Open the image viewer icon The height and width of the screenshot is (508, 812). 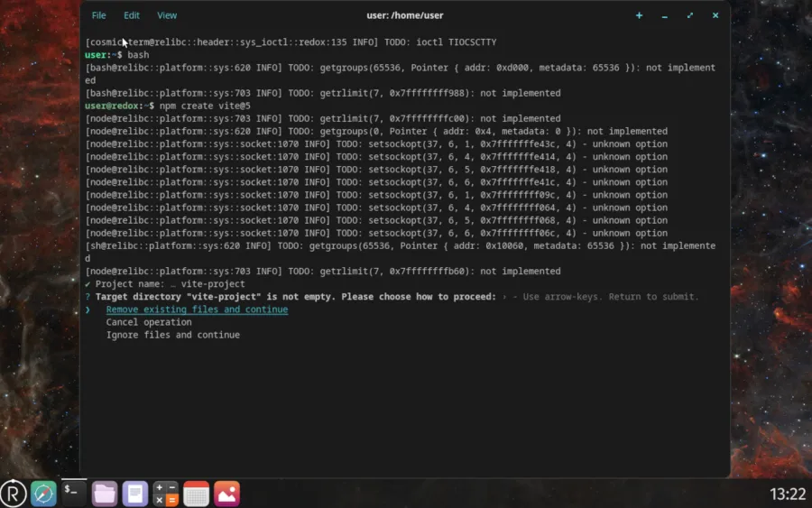pyautogui.click(x=226, y=493)
